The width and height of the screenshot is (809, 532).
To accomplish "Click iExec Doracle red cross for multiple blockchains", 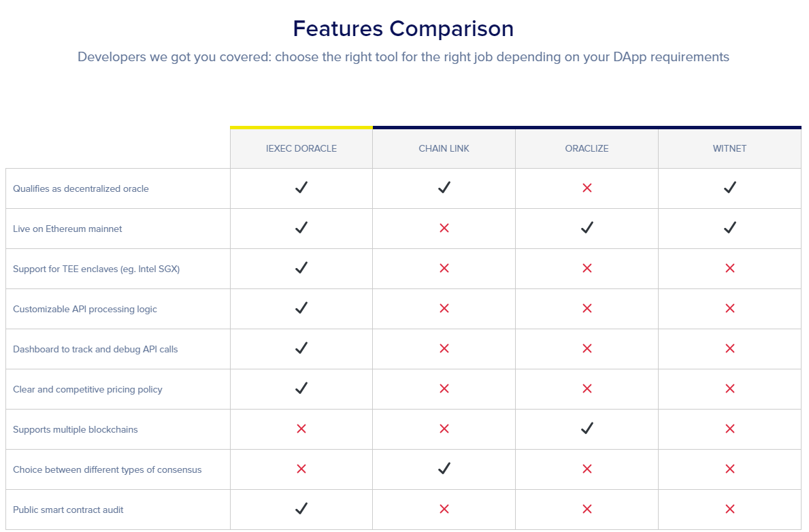I will click(x=301, y=429).
